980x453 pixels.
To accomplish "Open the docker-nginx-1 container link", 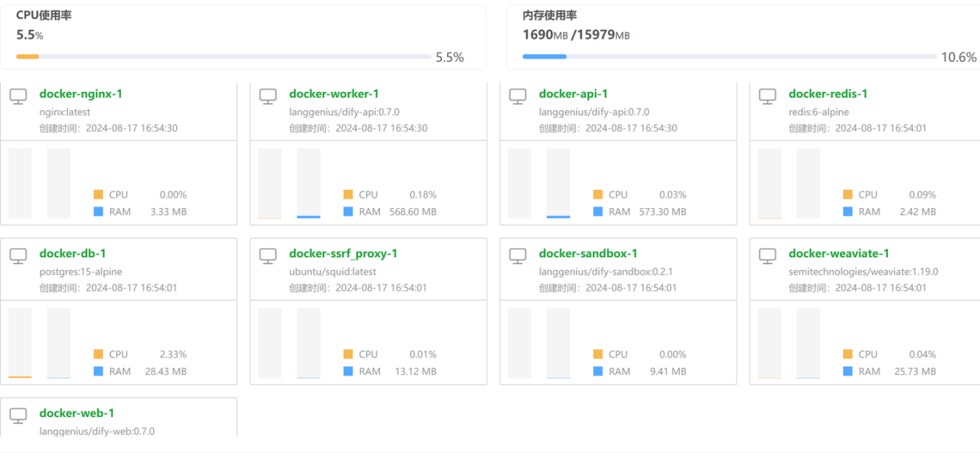I will (80, 94).
